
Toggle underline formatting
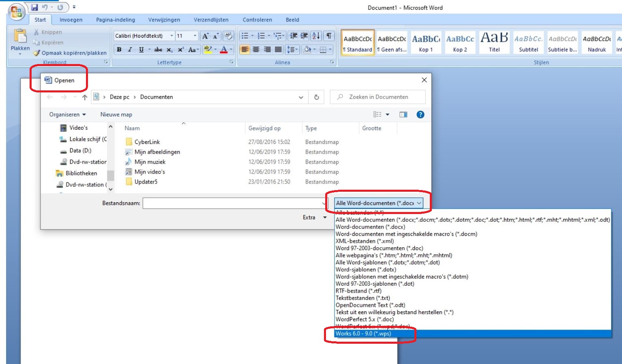(x=140, y=49)
